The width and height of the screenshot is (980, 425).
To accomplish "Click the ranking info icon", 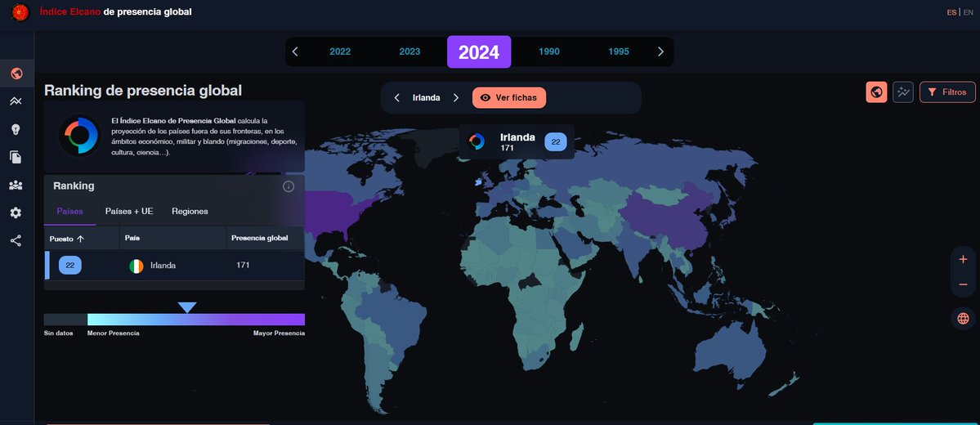I will coord(289,186).
